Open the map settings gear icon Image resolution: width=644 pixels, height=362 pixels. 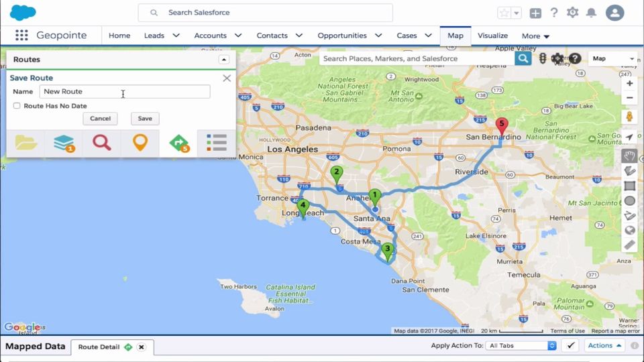pos(557,59)
